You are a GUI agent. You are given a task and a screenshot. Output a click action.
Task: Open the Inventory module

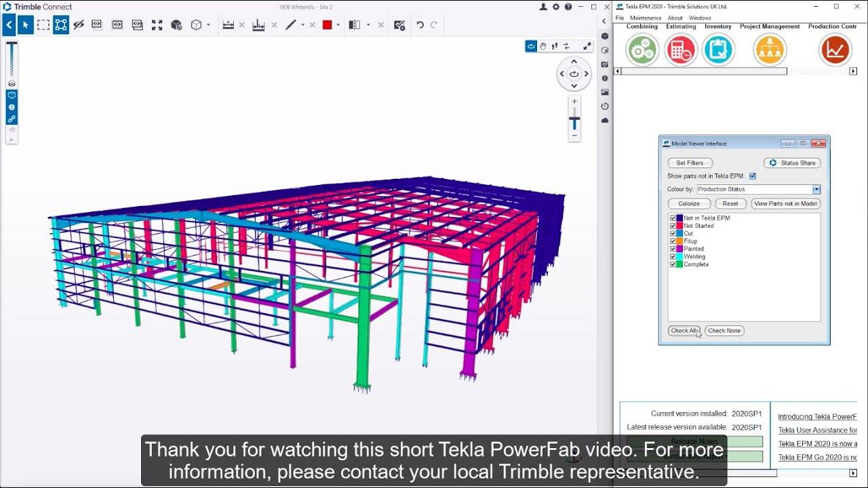pos(719,49)
